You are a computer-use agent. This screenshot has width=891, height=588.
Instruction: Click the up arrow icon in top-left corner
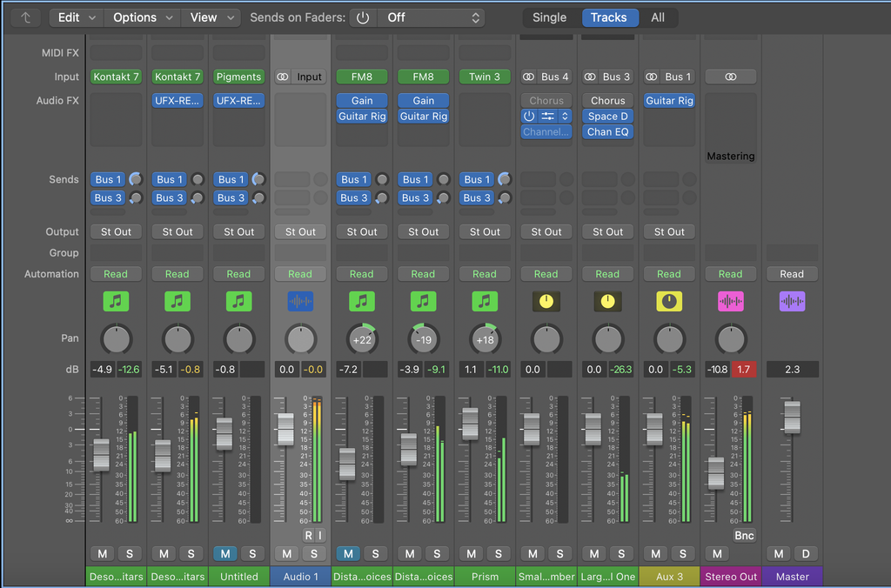click(23, 17)
